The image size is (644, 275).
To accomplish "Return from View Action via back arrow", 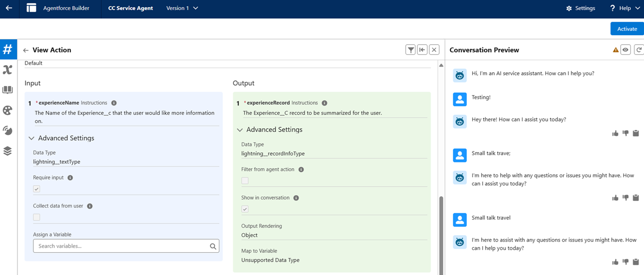I will click(x=26, y=50).
